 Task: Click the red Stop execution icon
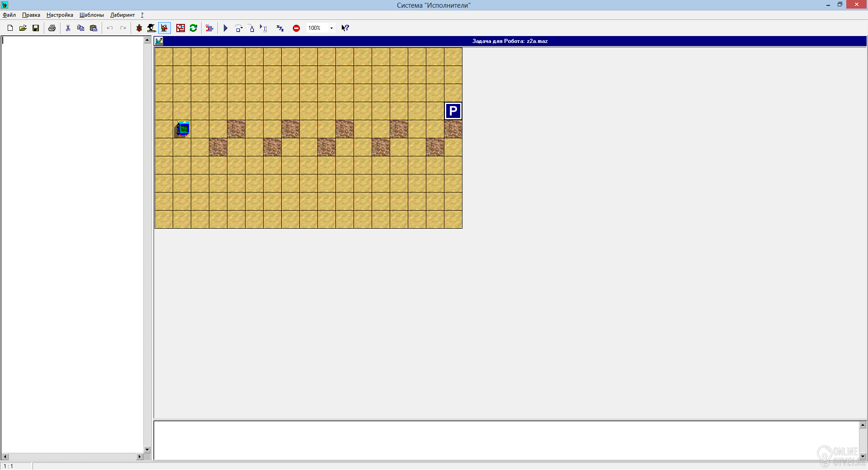tap(296, 28)
